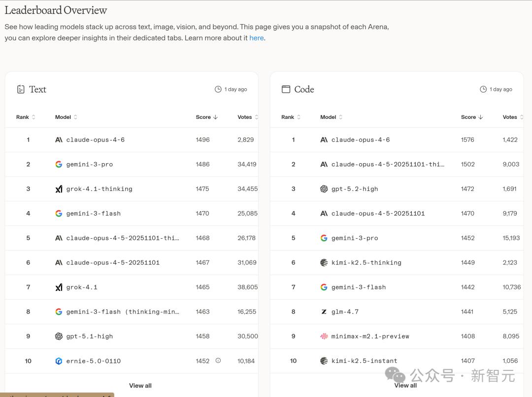Screen dimensions: 532x397
Task: Click Google logo next to Text gemini-3-pro
Action: pyautogui.click(x=59, y=164)
